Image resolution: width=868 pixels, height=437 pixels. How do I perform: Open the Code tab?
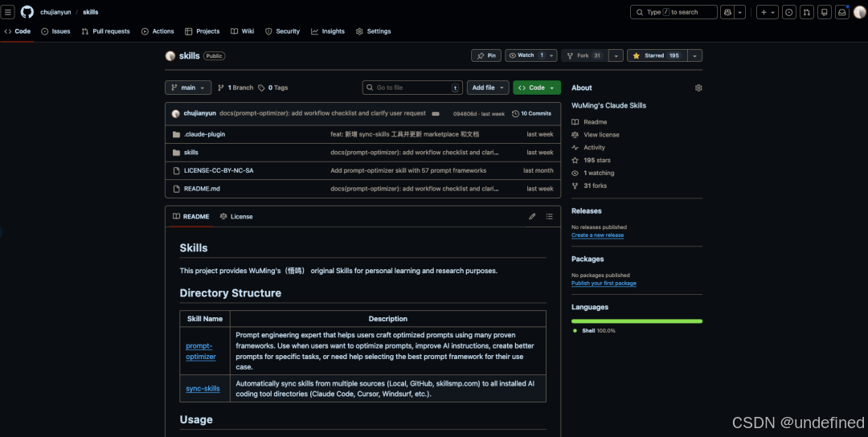point(17,31)
